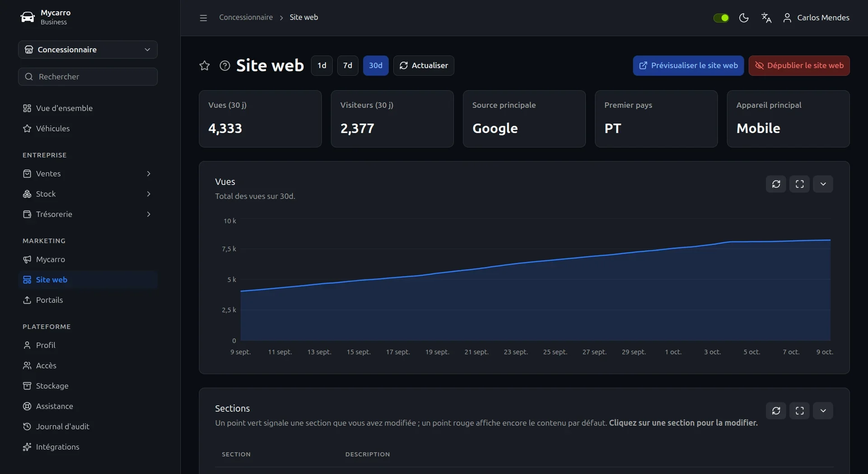Open the help question mark icon
The width and height of the screenshot is (868, 474).
(224, 66)
